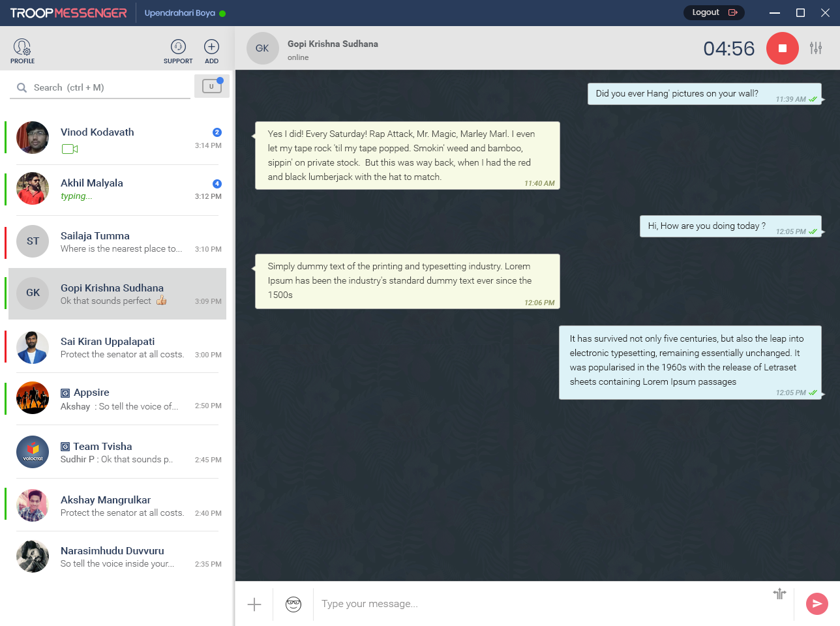Click the Logout button
The image size is (840, 626).
coord(713,12)
